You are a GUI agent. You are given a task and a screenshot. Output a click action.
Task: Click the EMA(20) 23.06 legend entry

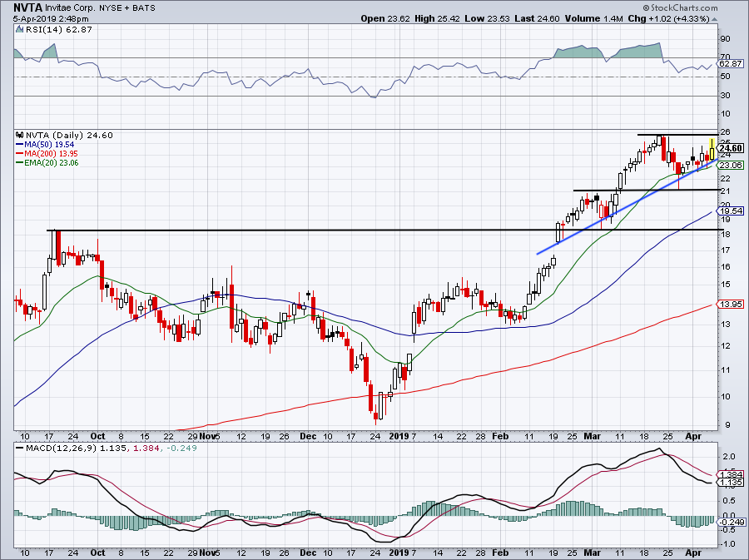[x=51, y=163]
